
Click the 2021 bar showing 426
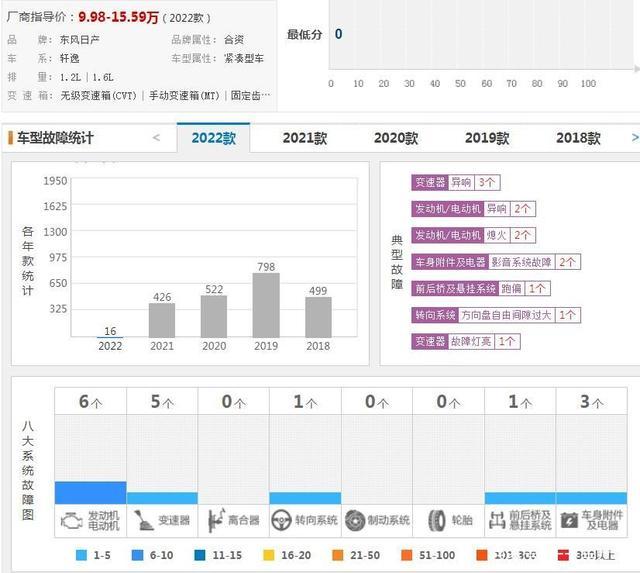coord(162,320)
